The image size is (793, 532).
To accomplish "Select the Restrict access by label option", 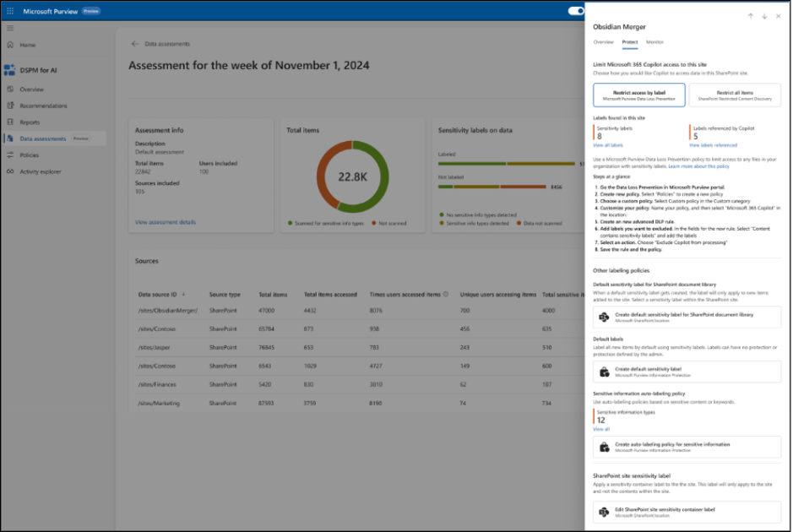I will 638,95.
